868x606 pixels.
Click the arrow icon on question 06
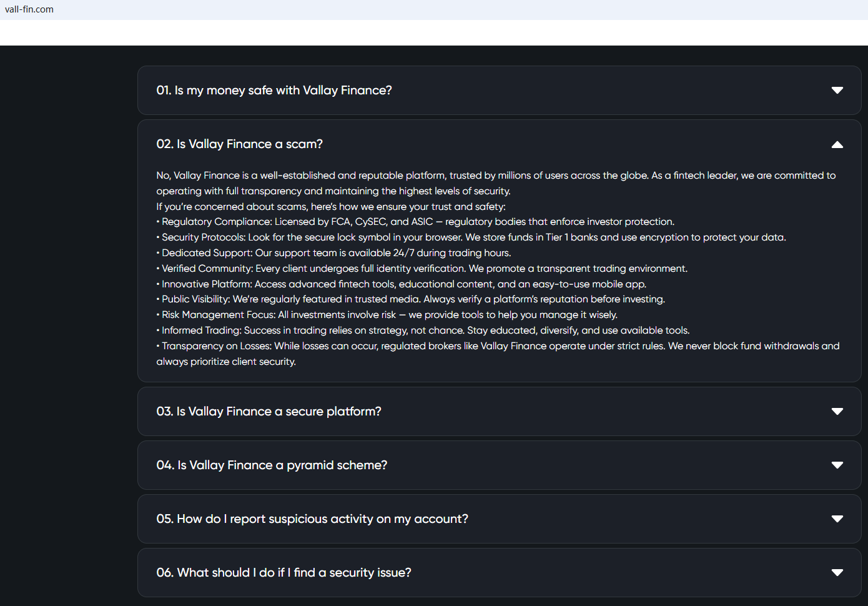coord(837,573)
